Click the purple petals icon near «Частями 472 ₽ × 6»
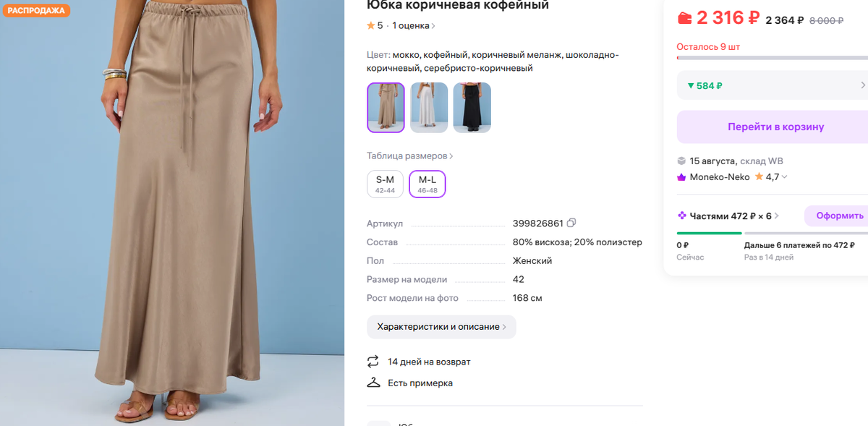The width and height of the screenshot is (868, 426). pyautogui.click(x=681, y=215)
